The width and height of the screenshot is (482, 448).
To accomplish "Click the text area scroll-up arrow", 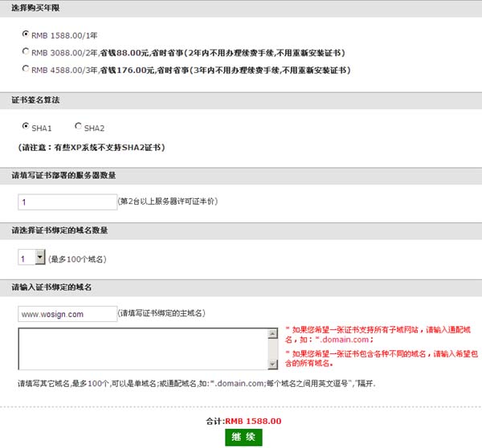I will tap(273, 333).
